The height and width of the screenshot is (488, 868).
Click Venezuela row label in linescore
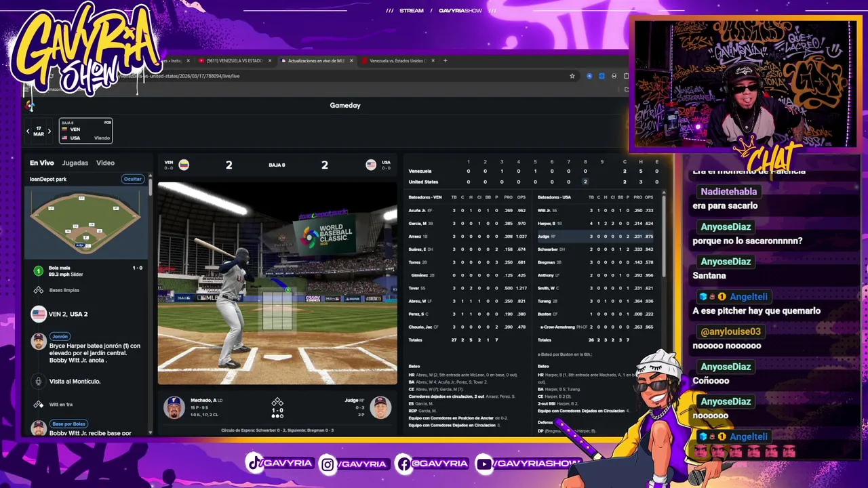pos(420,171)
